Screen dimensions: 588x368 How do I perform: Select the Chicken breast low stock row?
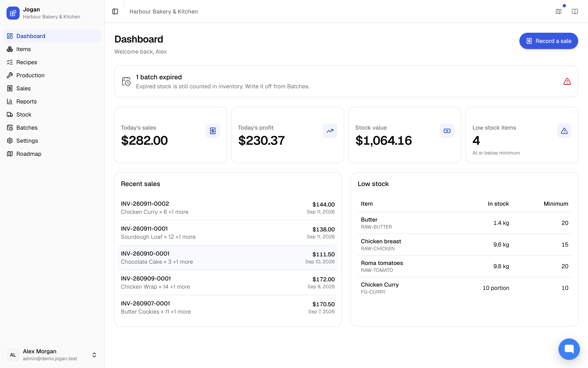[464, 245]
